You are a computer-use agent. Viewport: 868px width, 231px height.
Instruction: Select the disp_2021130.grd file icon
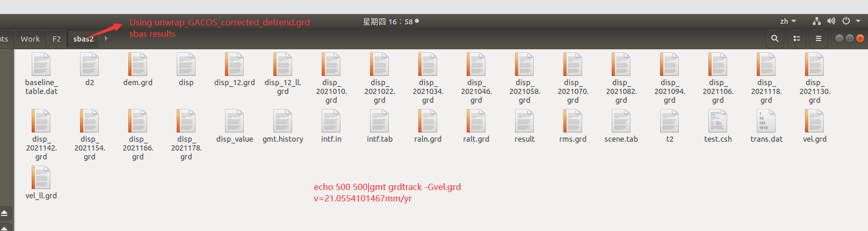[x=814, y=64]
